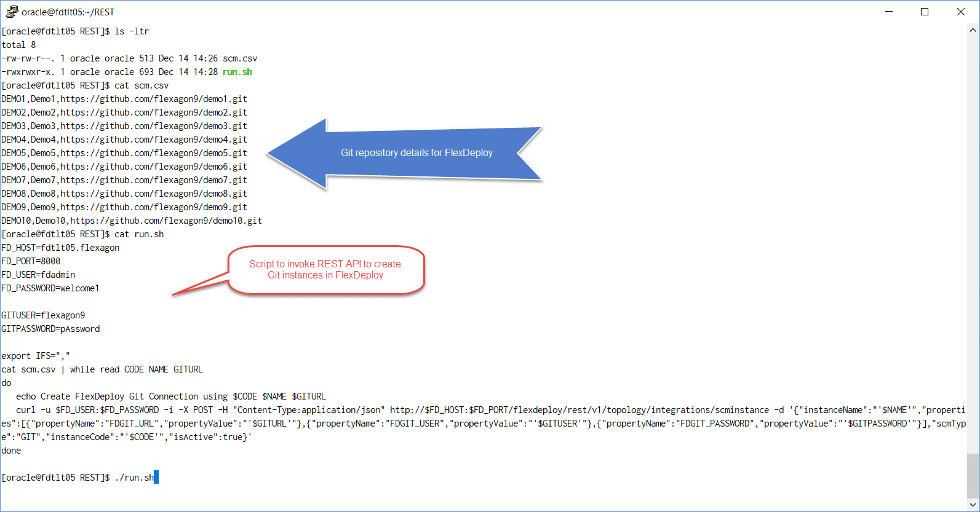Click the demo4.git repository line
This screenshot has width=980, height=512.
point(124,140)
